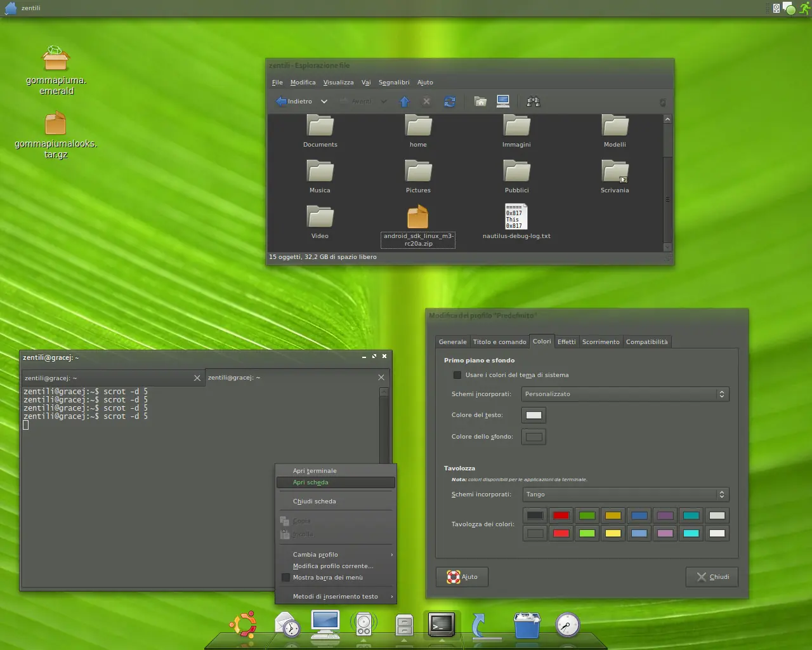Image resolution: width=812 pixels, height=650 pixels.
Task: Close the second terminal tab
Action: point(381,378)
